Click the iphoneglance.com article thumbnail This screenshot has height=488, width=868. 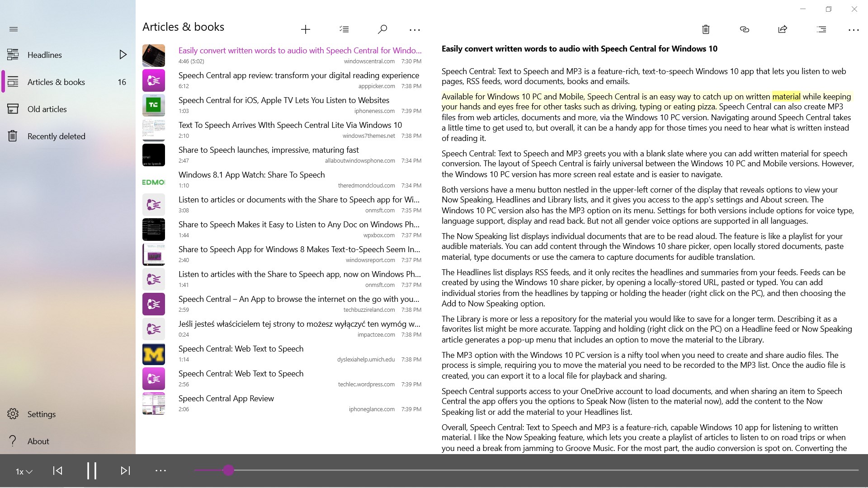click(x=154, y=404)
